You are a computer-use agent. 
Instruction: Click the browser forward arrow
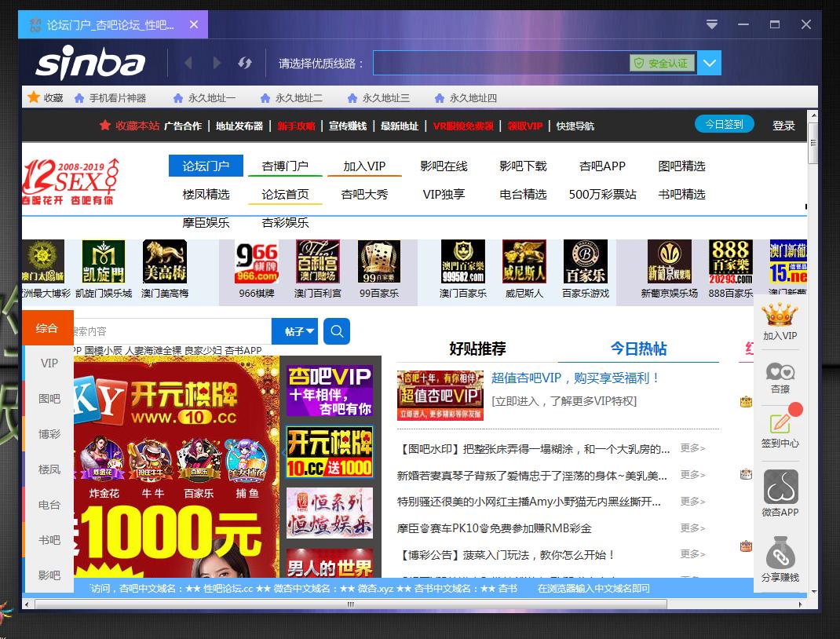point(217,63)
